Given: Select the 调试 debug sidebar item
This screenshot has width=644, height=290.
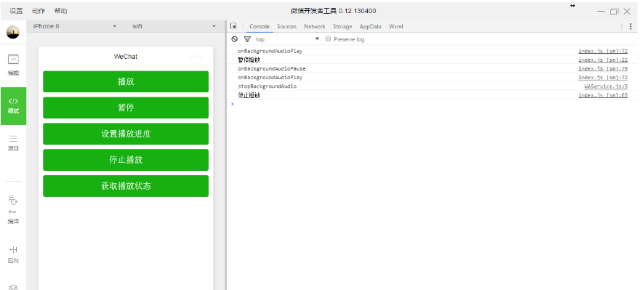Looking at the screenshot, I should point(14,106).
